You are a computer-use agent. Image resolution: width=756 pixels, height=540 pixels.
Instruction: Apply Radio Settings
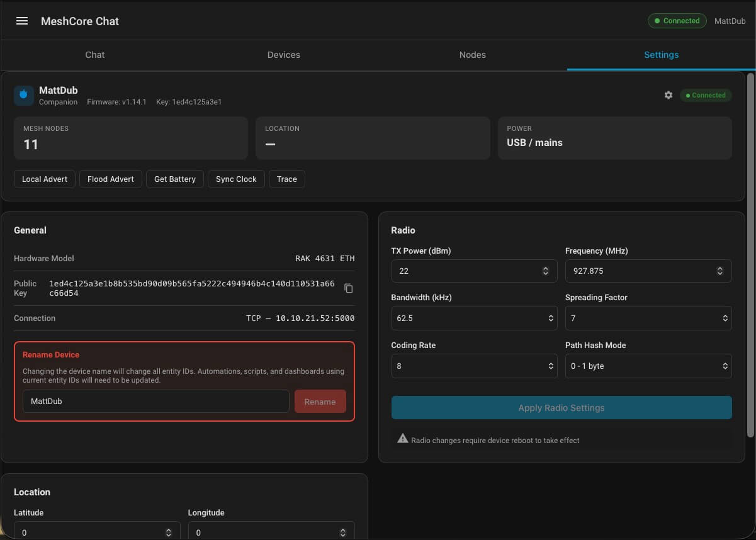[x=561, y=408]
